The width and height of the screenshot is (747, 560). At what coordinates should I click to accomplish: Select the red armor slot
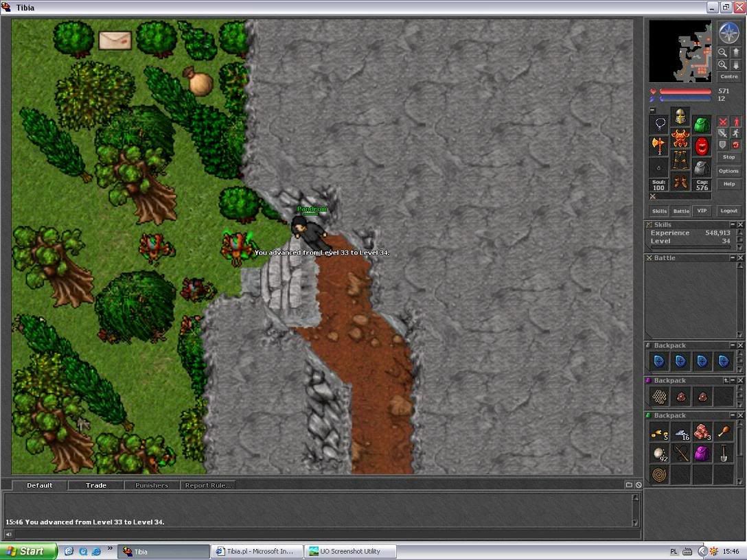pos(680,138)
